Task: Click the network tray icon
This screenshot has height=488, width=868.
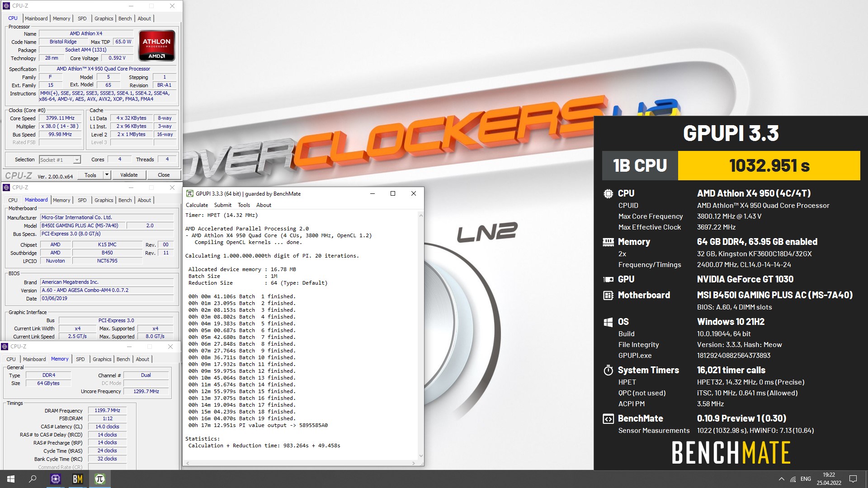Action: pos(793,479)
